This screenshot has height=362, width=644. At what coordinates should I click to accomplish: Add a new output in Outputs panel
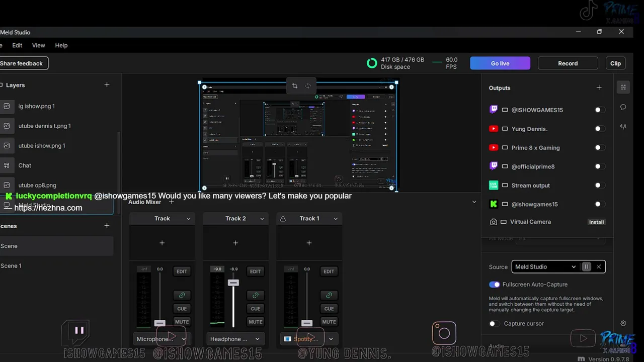pyautogui.click(x=599, y=87)
